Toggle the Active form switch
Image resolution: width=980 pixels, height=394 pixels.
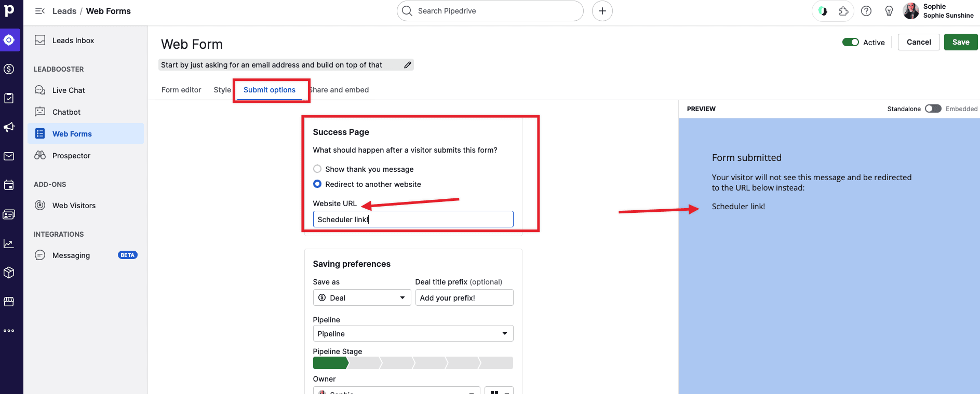click(850, 42)
